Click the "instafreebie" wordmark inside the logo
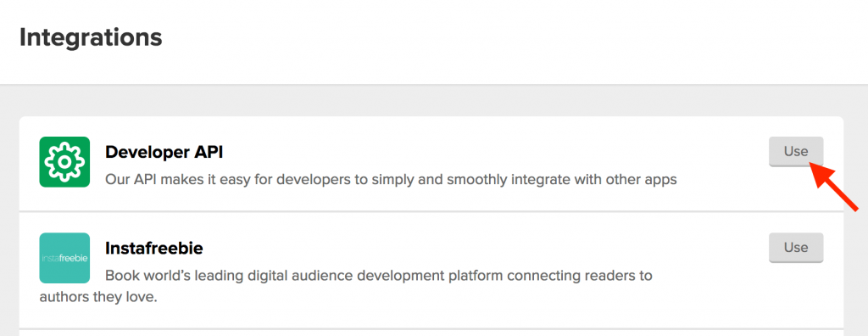868x336 pixels. (64, 259)
